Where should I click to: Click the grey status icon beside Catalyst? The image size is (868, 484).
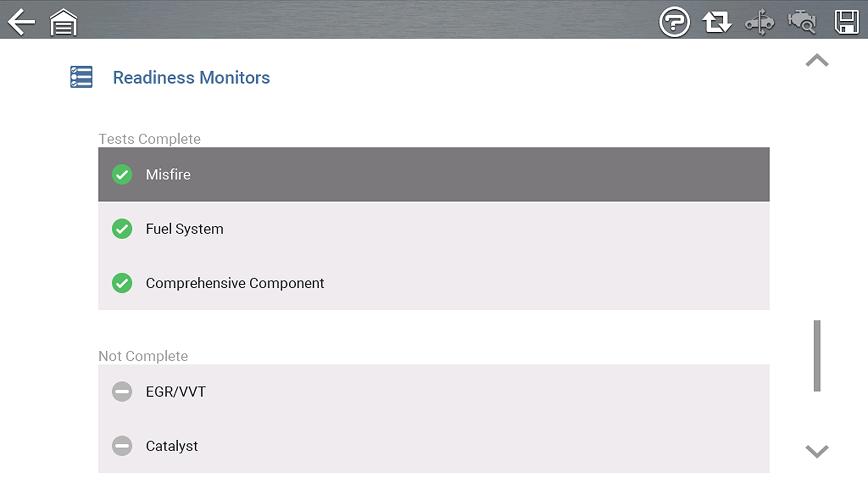pos(122,446)
